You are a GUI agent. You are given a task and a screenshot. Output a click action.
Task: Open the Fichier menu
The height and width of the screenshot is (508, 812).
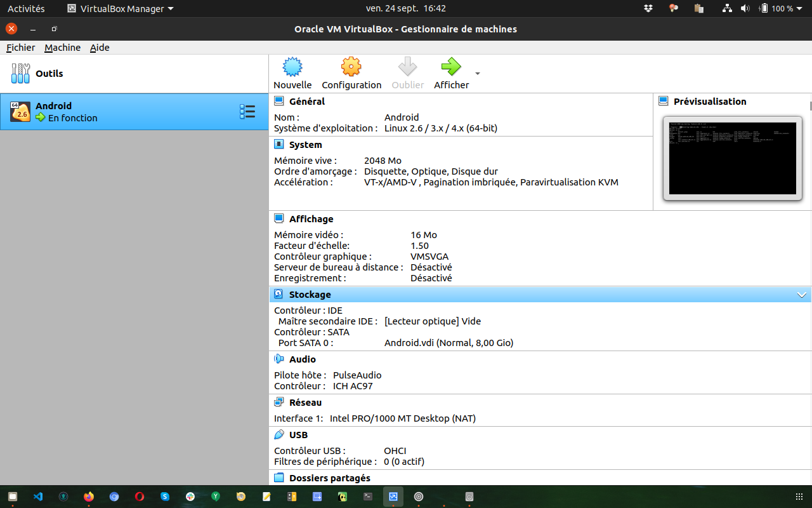tap(21, 48)
